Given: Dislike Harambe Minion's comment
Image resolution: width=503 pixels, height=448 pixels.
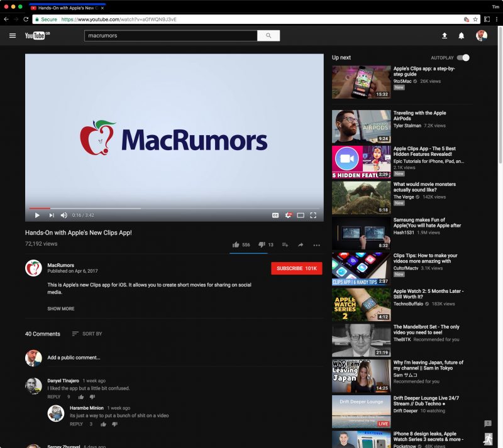Looking at the screenshot, I should pyautogui.click(x=115, y=424).
